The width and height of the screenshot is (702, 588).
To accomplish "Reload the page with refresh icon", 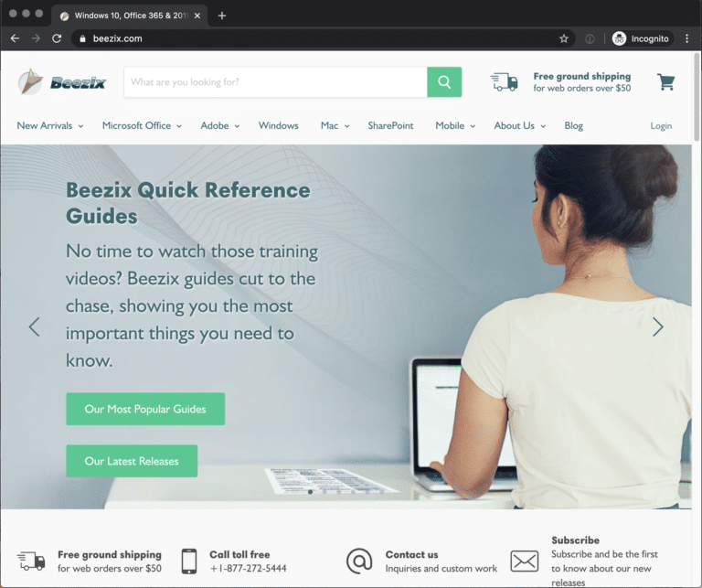I will tap(57, 38).
